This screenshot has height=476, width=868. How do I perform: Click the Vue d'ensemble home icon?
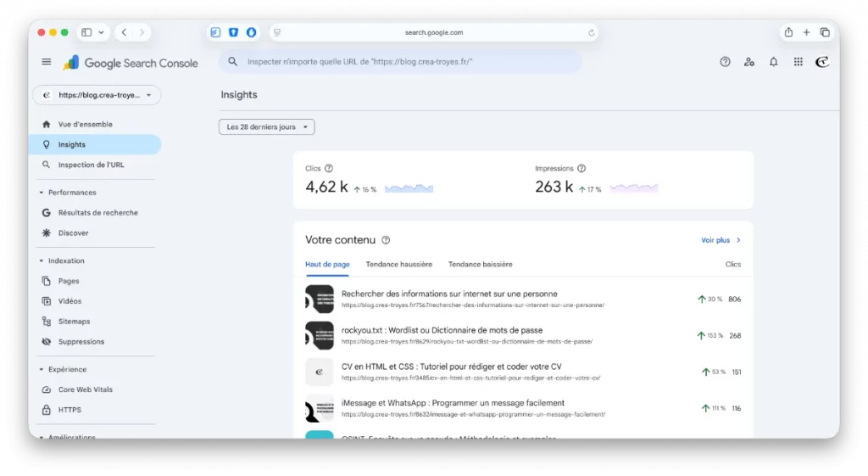(x=47, y=124)
